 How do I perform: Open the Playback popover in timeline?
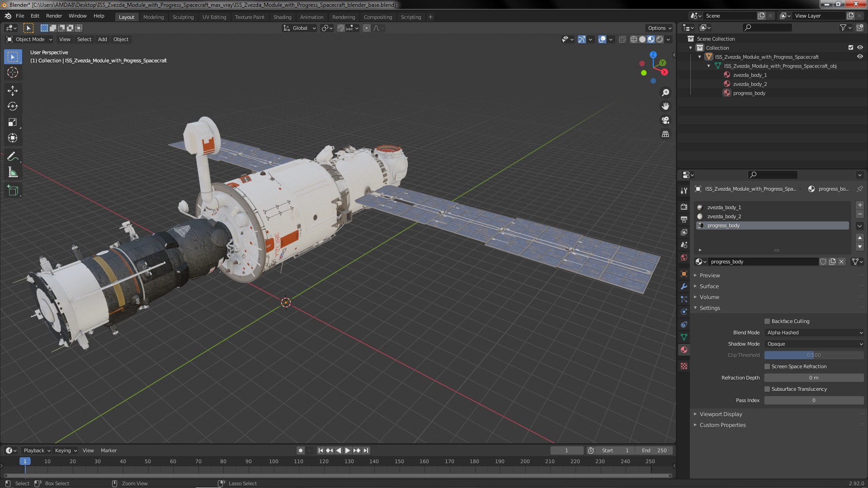pyautogui.click(x=37, y=450)
